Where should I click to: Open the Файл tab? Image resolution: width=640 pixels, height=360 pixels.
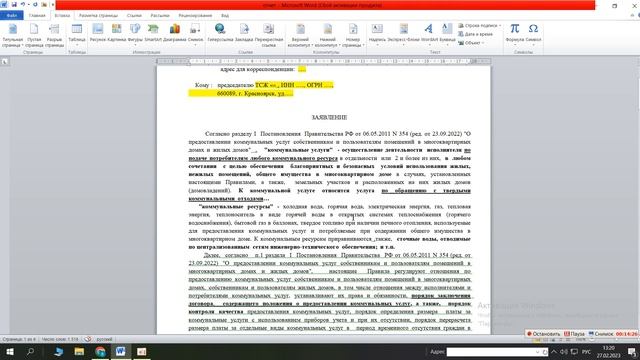(12, 16)
